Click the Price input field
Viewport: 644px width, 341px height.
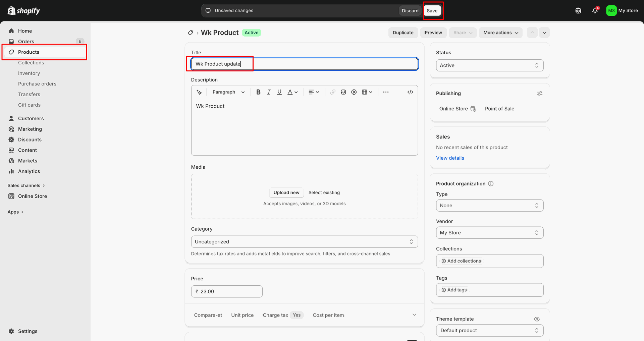coord(227,291)
